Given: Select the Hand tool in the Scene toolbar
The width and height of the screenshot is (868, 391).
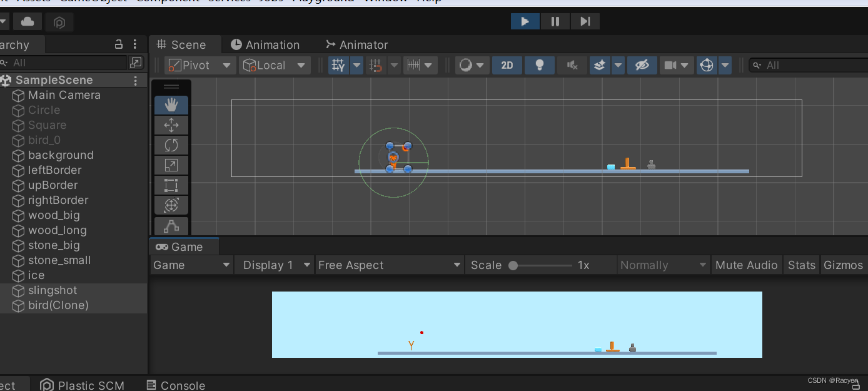Looking at the screenshot, I should (171, 105).
